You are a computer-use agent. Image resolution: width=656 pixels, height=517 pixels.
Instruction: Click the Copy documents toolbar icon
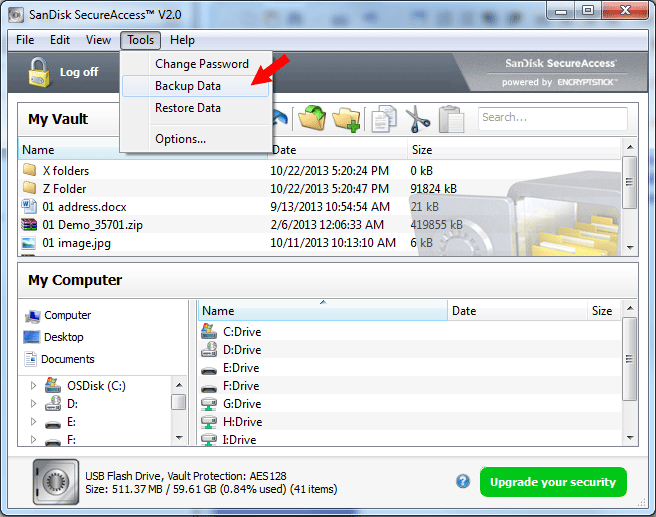point(384,119)
